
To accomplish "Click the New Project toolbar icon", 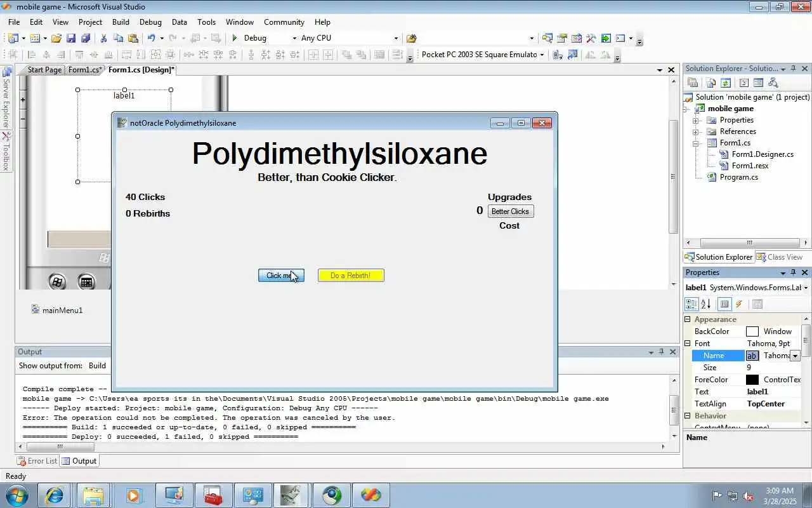I will point(13,38).
